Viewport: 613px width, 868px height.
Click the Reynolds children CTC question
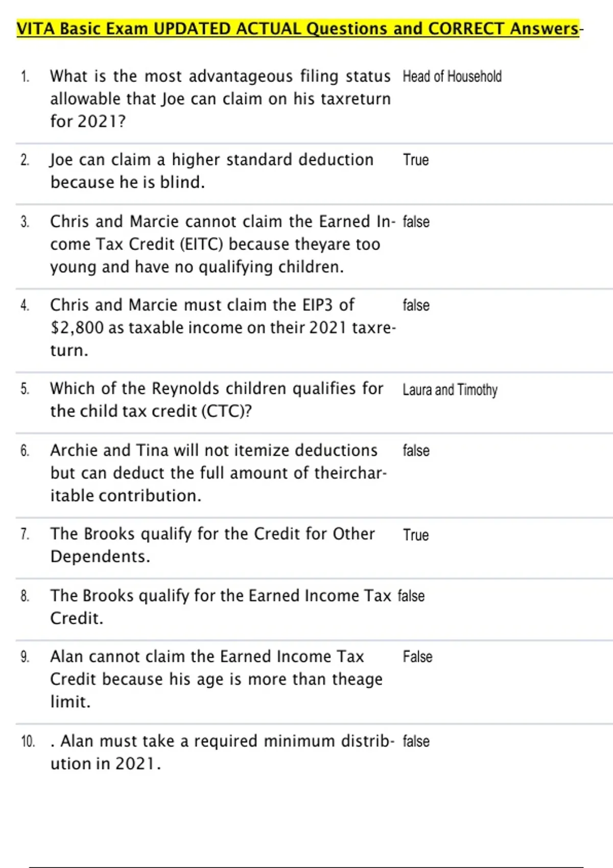[217, 399]
